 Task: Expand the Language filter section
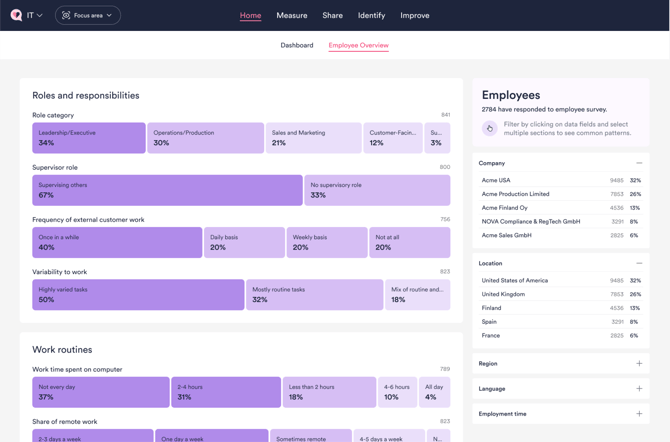click(639, 389)
